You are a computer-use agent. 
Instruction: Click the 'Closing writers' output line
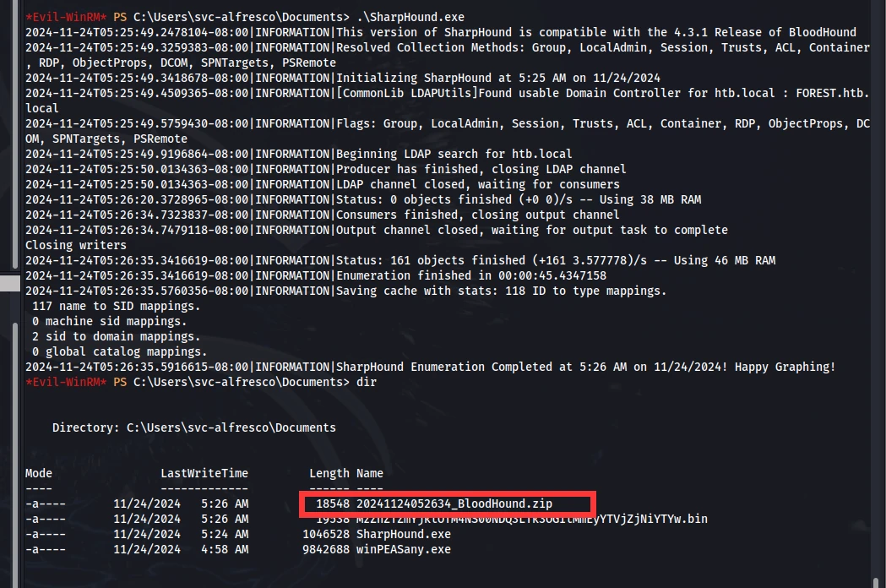pyautogui.click(x=76, y=245)
